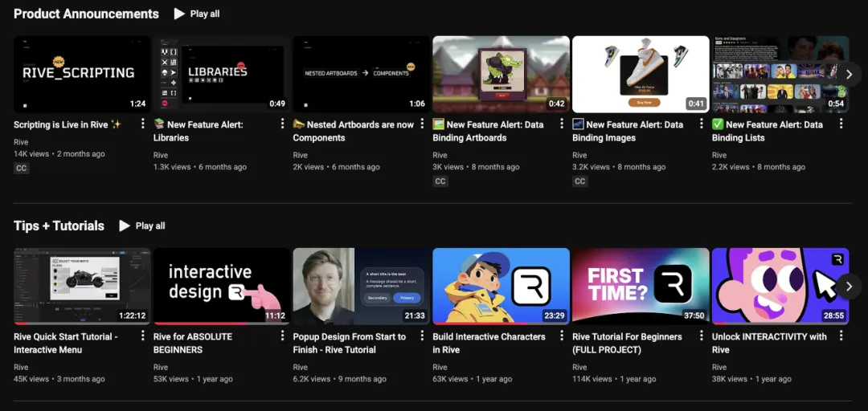Open RIVE_SCRIPTING video thumbnail

82,74
